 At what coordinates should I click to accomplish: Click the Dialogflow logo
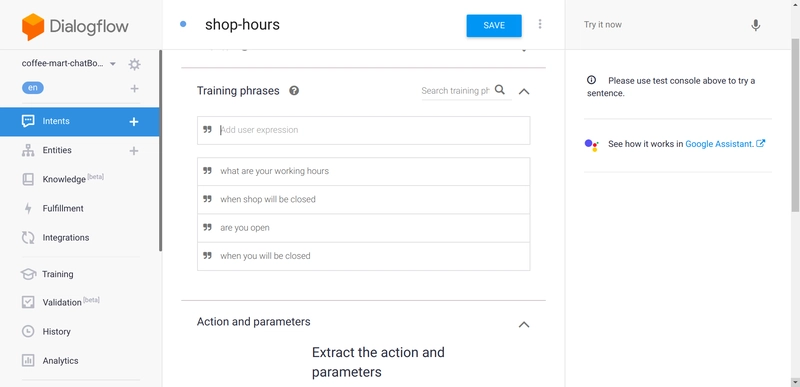point(75,27)
